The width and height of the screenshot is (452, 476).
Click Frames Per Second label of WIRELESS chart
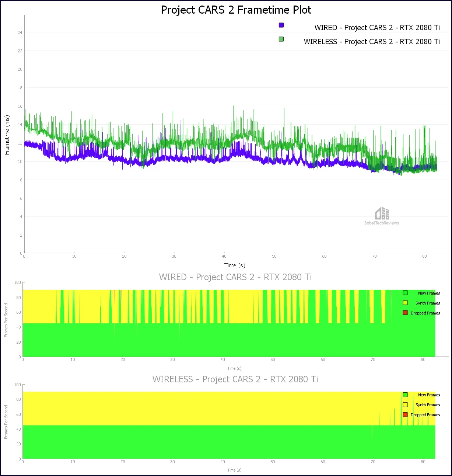click(6, 422)
